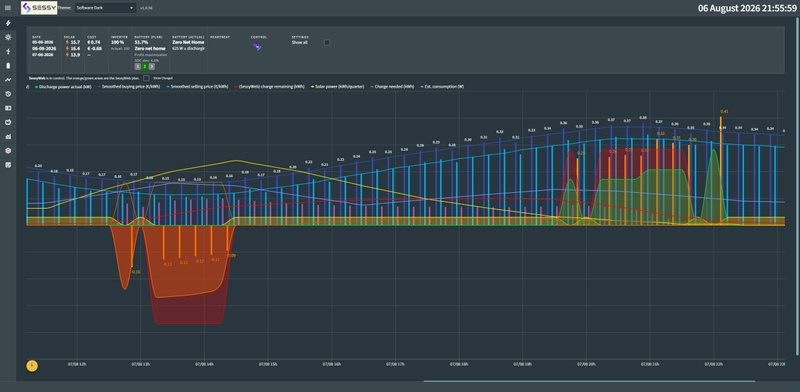Click date 05-08-2026

click(42, 42)
